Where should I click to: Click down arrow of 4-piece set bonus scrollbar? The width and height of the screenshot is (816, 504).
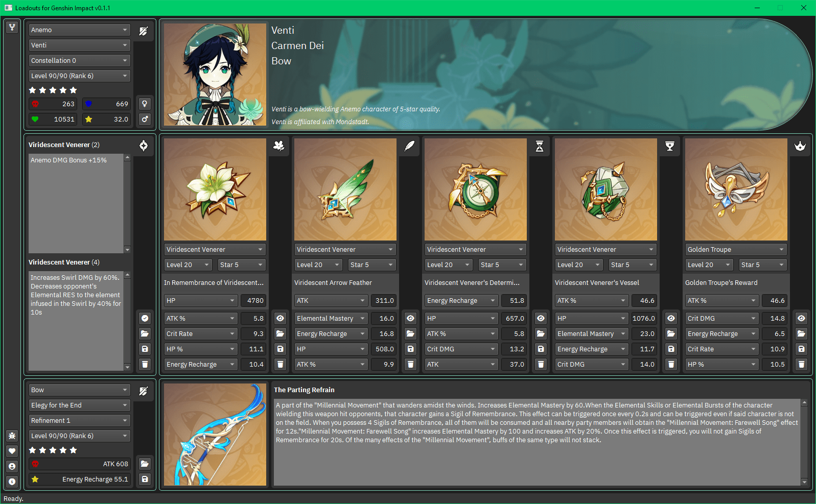pyautogui.click(x=127, y=367)
